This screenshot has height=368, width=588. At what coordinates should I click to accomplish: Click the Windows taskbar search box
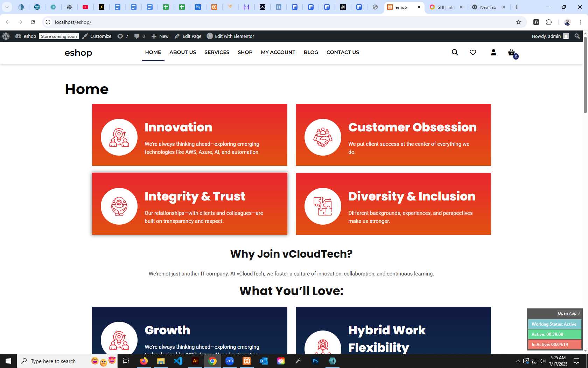pos(67,361)
